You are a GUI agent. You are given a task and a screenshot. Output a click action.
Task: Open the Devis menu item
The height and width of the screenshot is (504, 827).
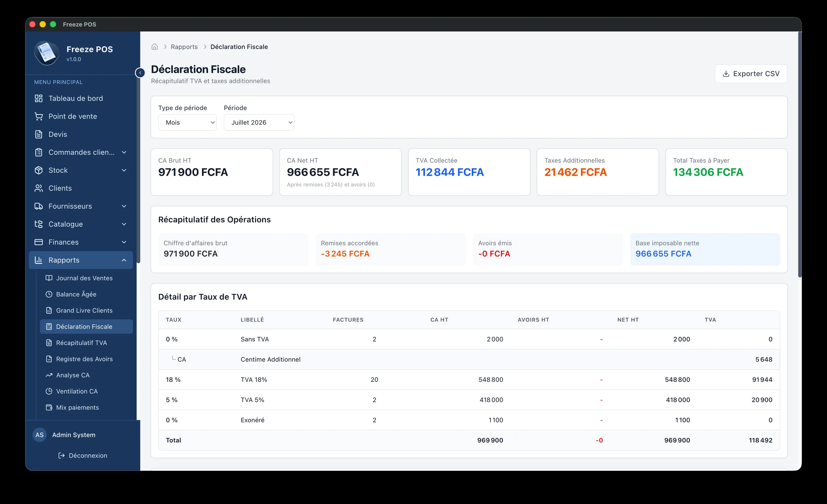(x=81, y=134)
